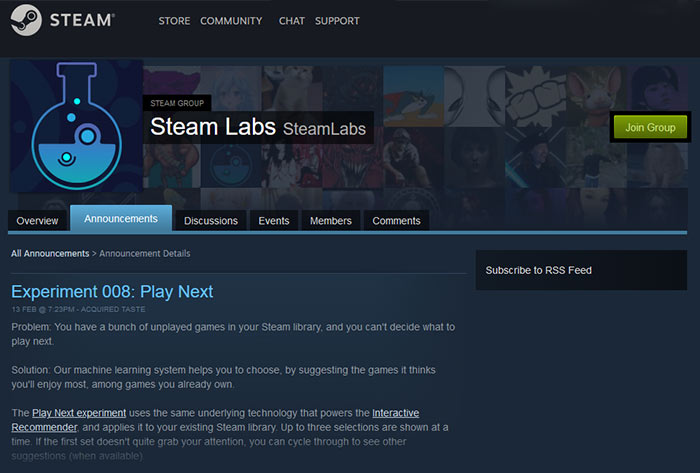Screen dimensions: 700x473
Task: Click the STEAM wordmark text
Action: coord(82,21)
